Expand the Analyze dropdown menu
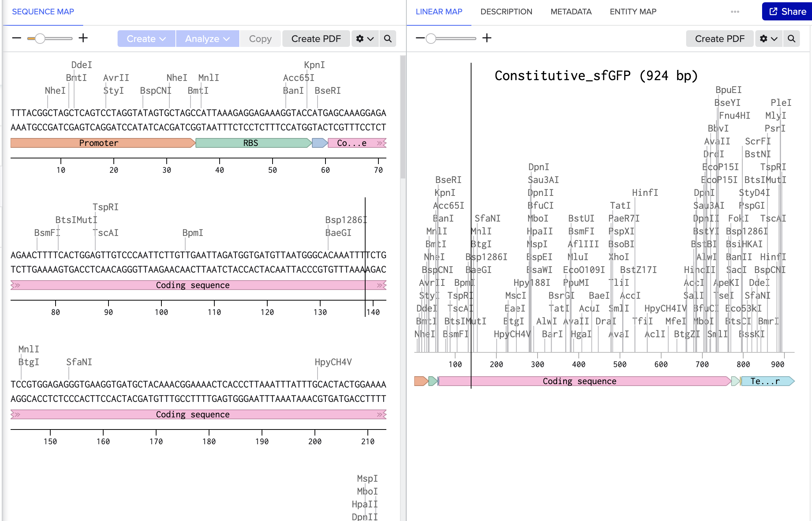 click(x=207, y=39)
